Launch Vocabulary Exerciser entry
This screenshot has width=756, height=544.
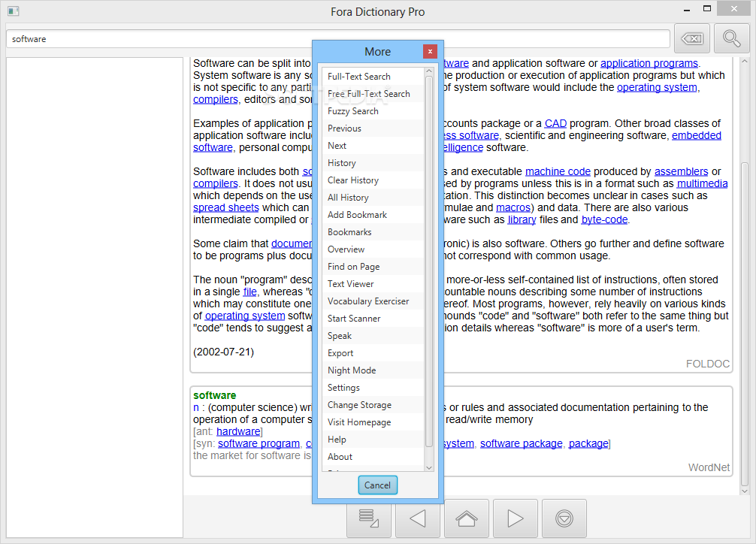373,301
